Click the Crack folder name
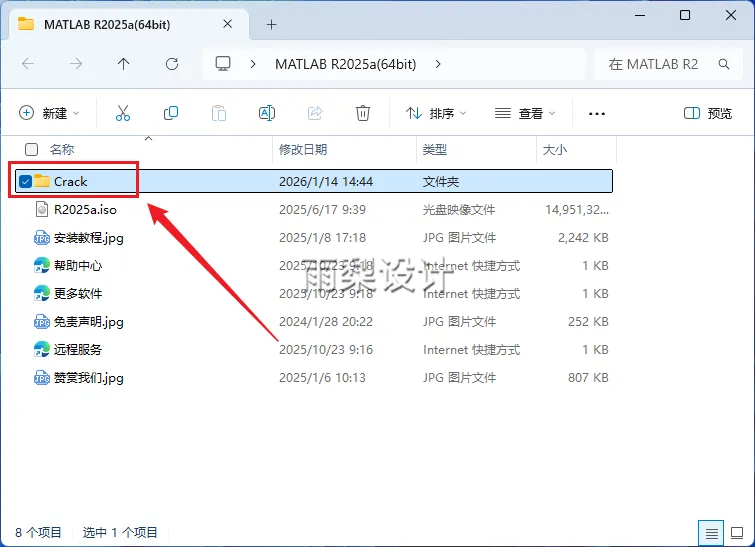The image size is (755, 547). (x=70, y=182)
